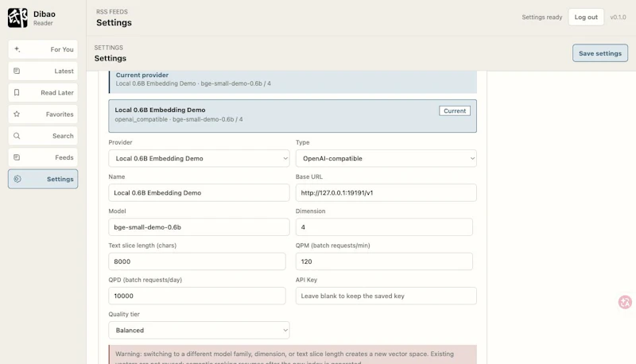Open the Provider dropdown
This screenshot has width=636, height=364.
(199, 158)
